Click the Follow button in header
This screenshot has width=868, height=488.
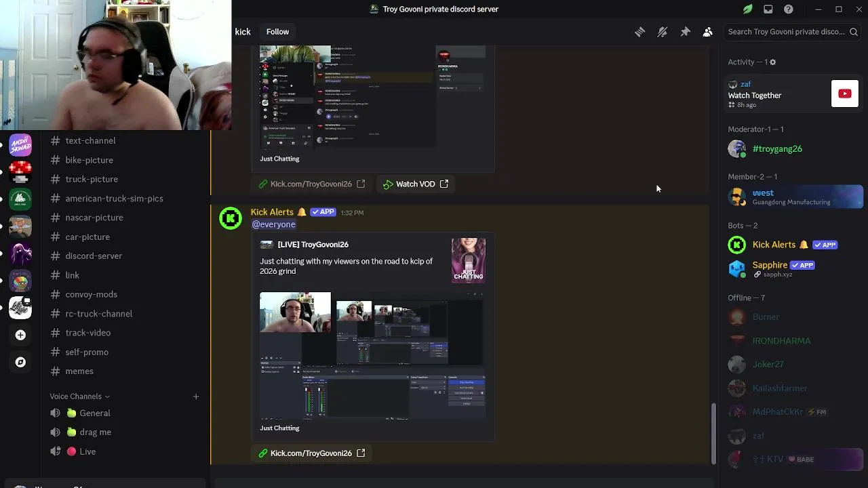click(x=277, y=32)
